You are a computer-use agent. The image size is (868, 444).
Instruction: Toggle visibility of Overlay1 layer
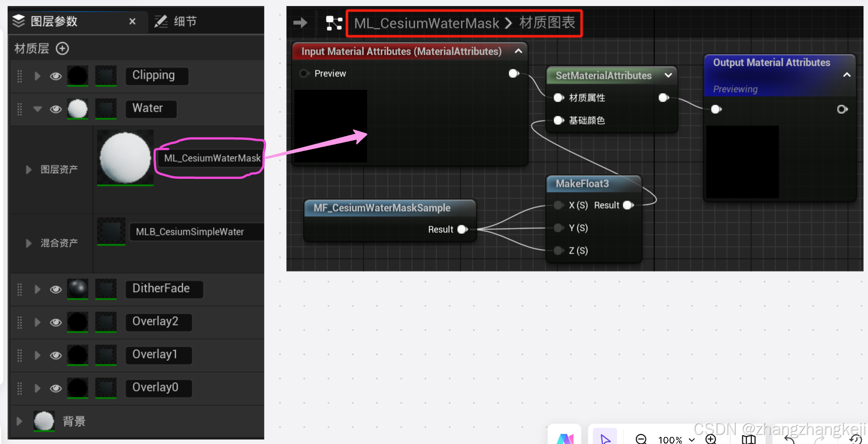pos(56,355)
